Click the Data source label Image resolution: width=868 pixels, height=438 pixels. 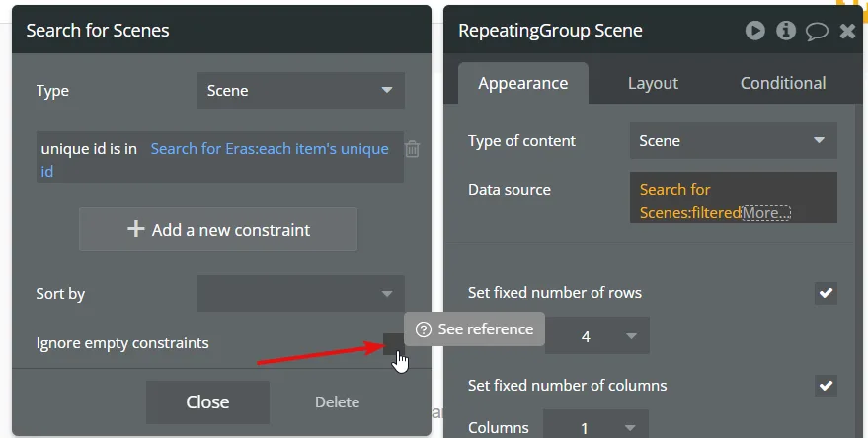pos(510,190)
